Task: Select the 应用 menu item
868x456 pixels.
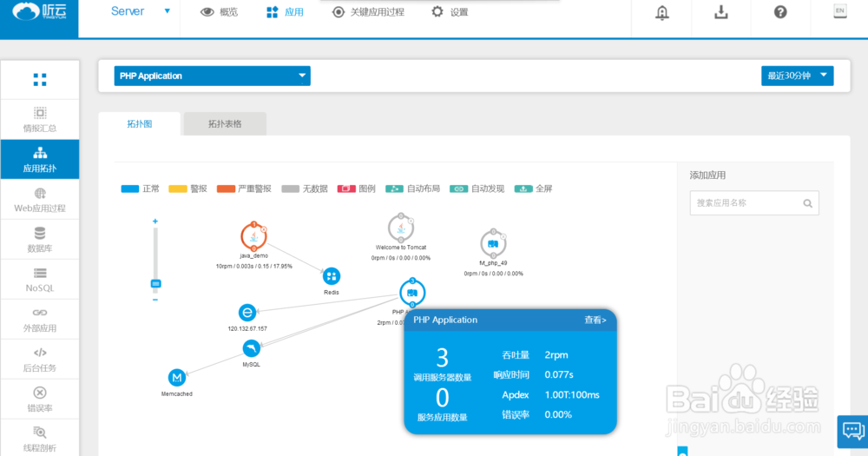Action: (285, 11)
